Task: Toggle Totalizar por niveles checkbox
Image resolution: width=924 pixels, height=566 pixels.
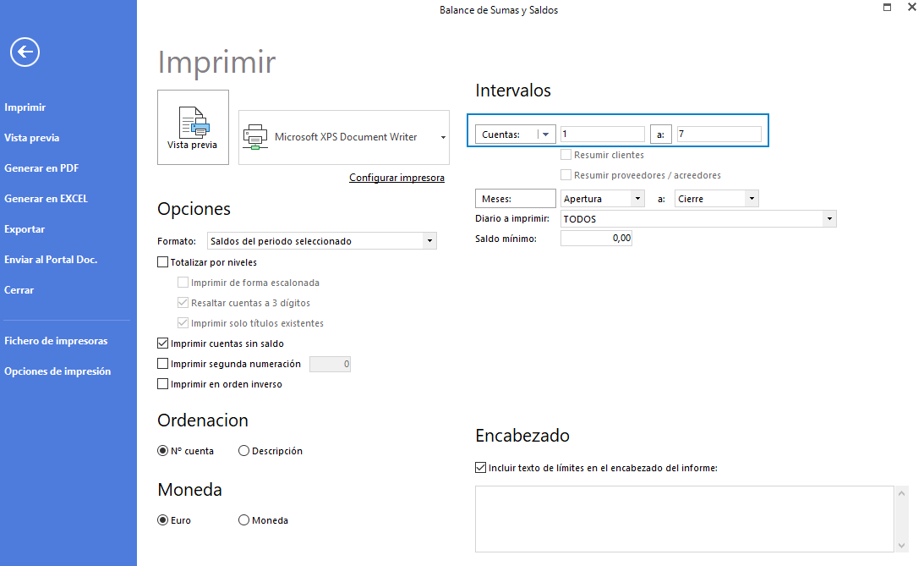Action: [x=163, y=262]
